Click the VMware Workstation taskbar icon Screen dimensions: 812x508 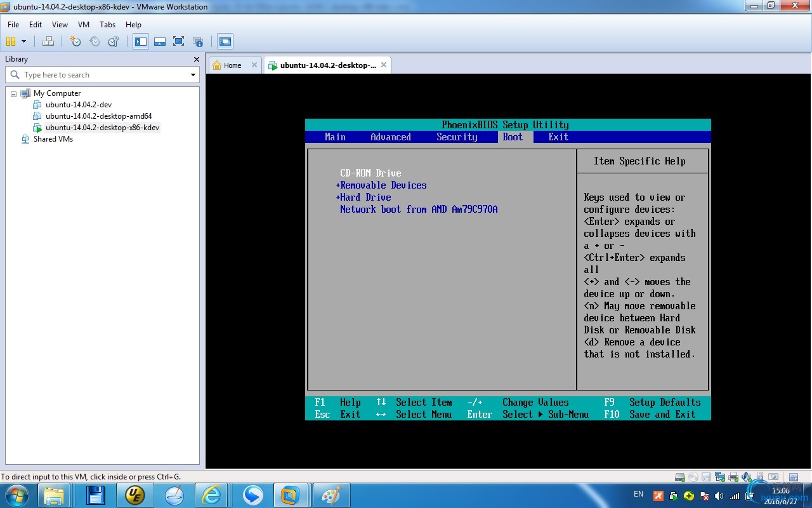pyautogui.click(x=290, y=495)
